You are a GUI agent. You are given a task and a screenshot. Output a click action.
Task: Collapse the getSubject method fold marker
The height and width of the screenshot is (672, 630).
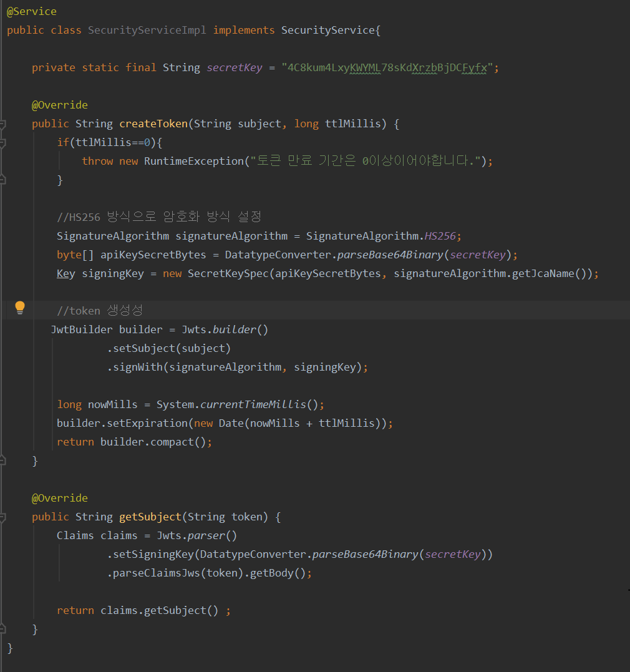(2, 518)
